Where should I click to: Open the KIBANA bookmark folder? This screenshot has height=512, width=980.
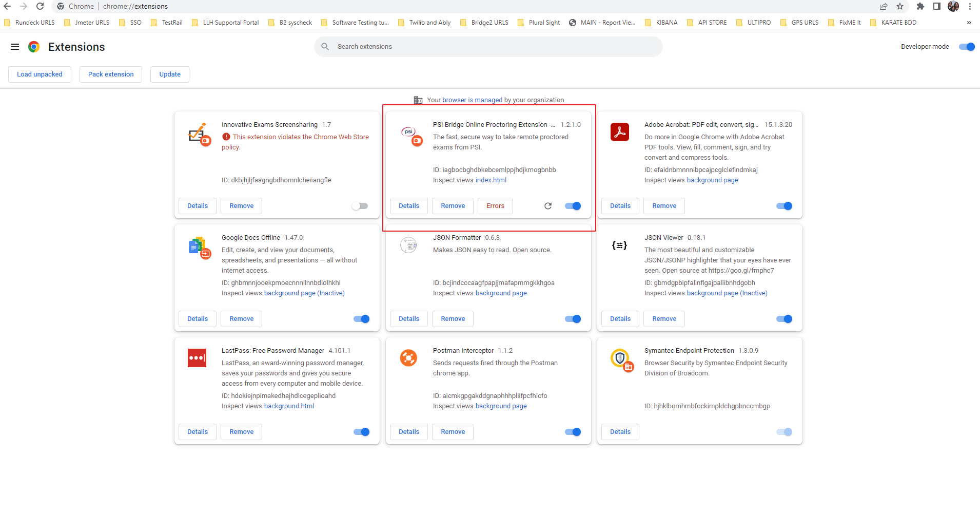coord(661,23)
